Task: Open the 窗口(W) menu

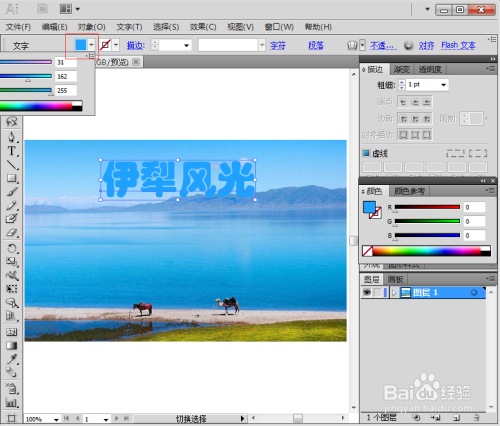Action: [x=279, y=27]
